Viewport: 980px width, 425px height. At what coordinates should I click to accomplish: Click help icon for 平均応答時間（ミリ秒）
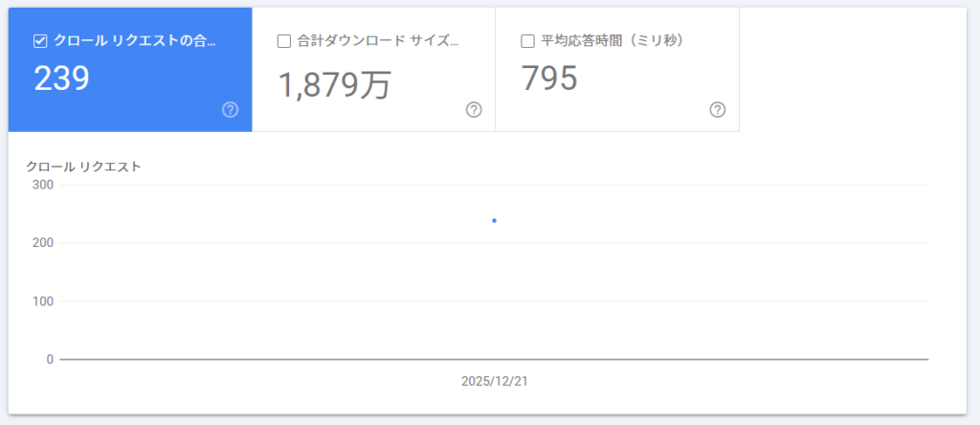coord(718,110)
